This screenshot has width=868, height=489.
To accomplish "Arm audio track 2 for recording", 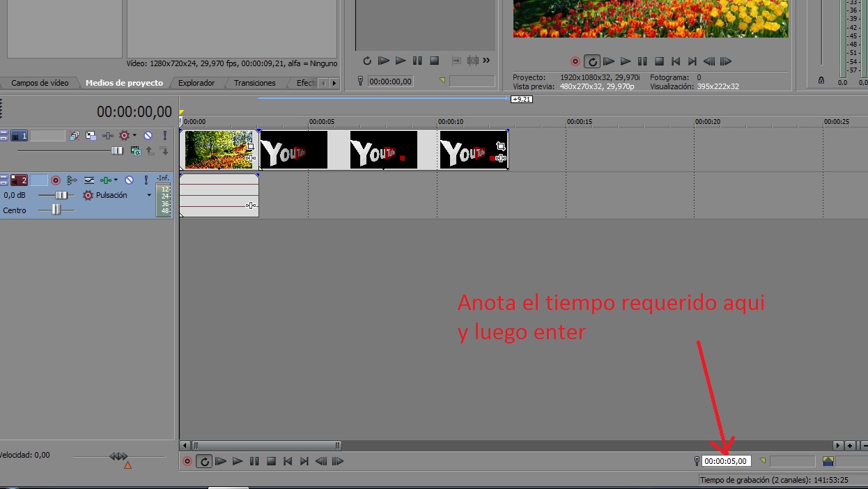I will point(56,180).
